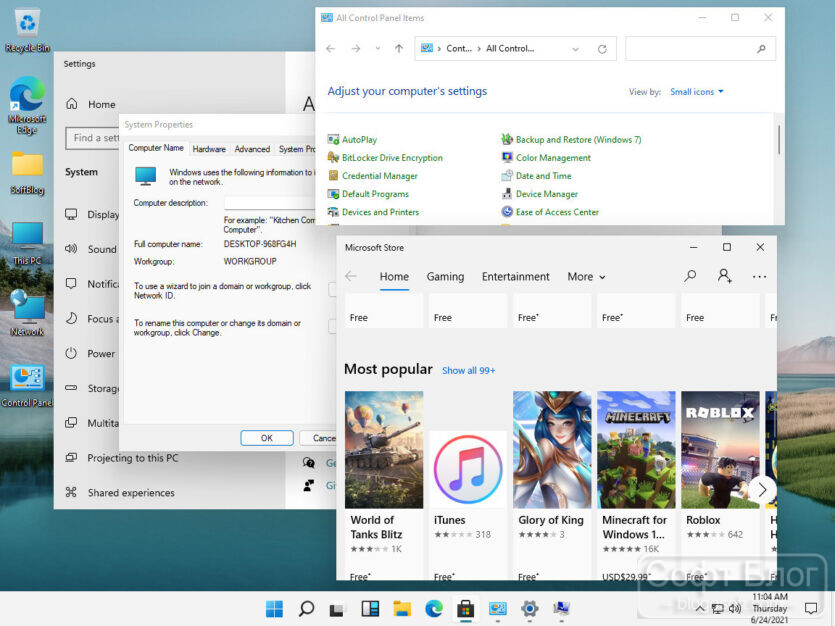Open Sound settings in sidebar
835x626 pixels.
pyautogui.click(x=91, y=249)
